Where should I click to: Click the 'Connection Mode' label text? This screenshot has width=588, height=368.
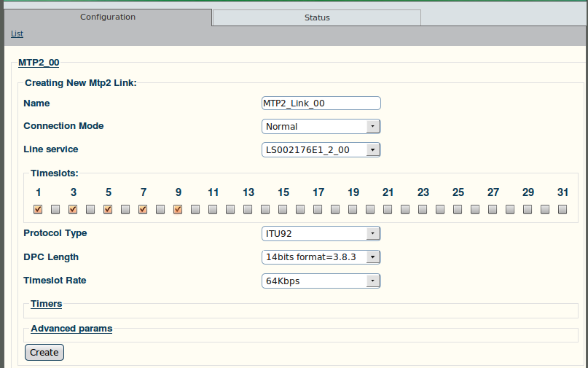[63, 126]
